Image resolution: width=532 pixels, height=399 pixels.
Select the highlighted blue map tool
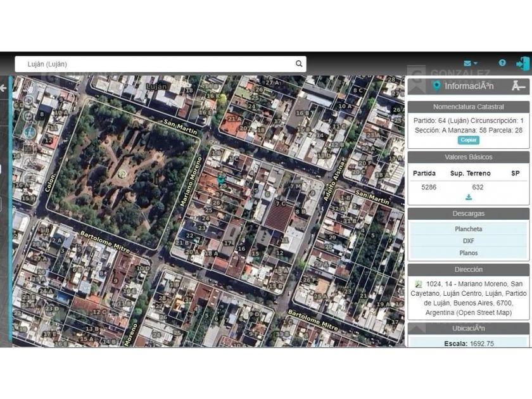(x=30, y=132)
